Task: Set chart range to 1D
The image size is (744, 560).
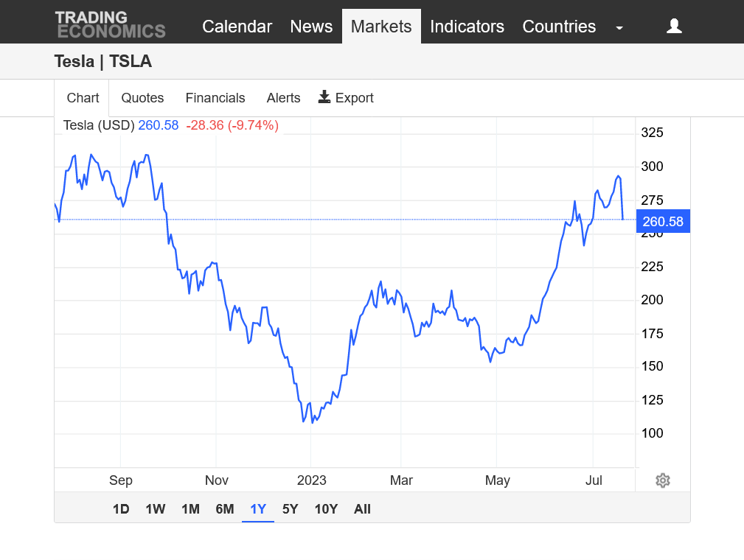Action: (121, 509)
